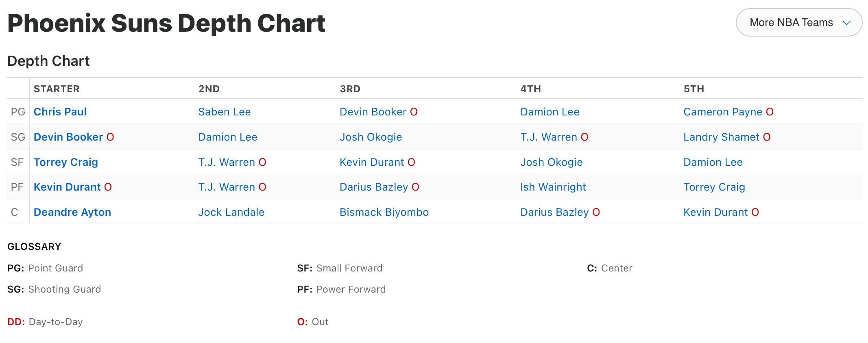Screen dimensions: 868x343
Task: Open Chris Paul's player page
Action: [x=60, y=112]
